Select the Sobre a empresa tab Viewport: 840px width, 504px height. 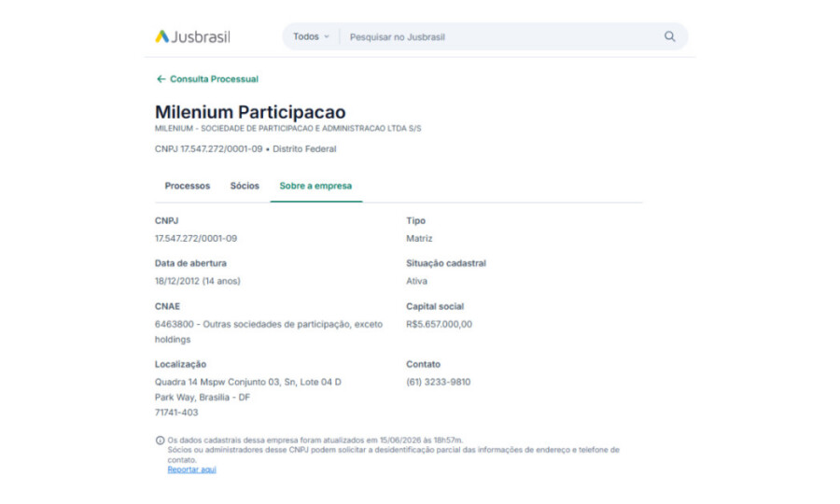[315, 186]
